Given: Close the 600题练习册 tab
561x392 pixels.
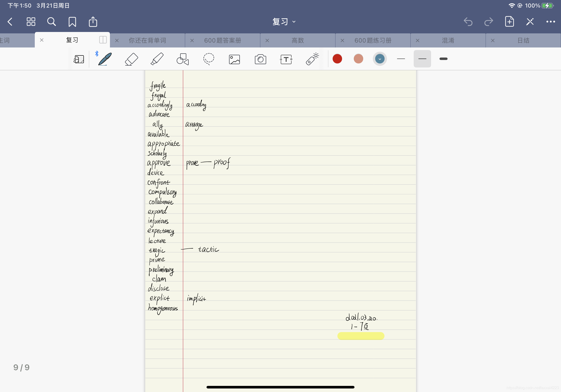Looking at the screenshot, I should (x=342, y=41).
